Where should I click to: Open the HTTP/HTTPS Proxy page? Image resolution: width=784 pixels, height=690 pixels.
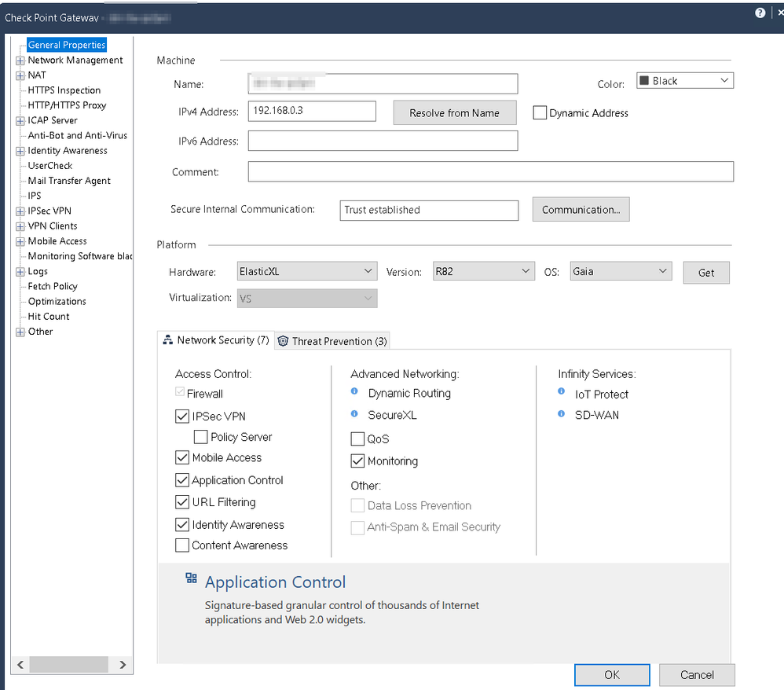tap(67, 105)
